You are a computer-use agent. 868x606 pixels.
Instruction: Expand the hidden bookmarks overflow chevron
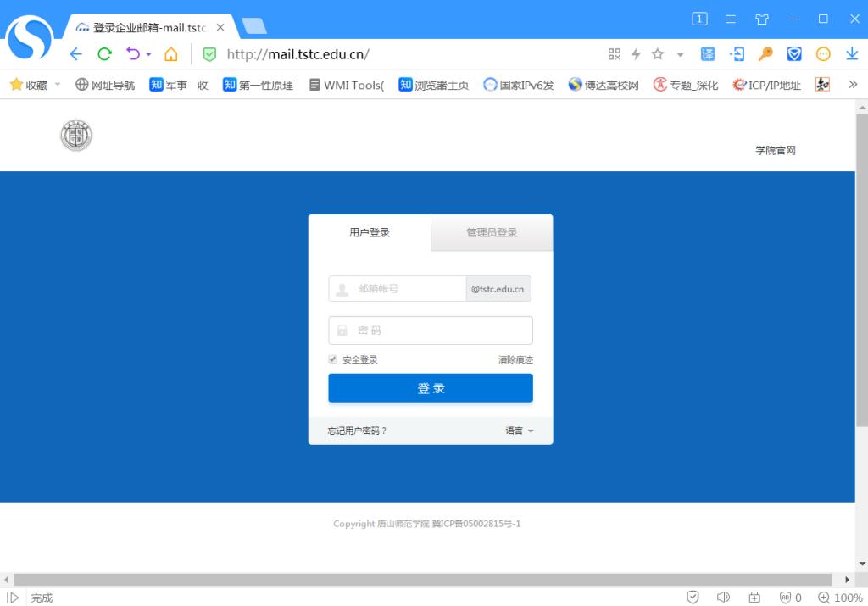pos(853,84)
